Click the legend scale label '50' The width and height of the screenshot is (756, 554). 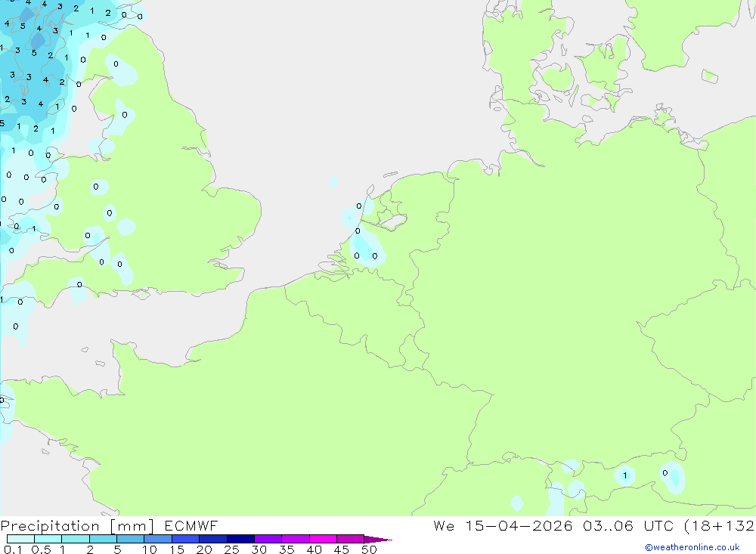pos(370,549)
